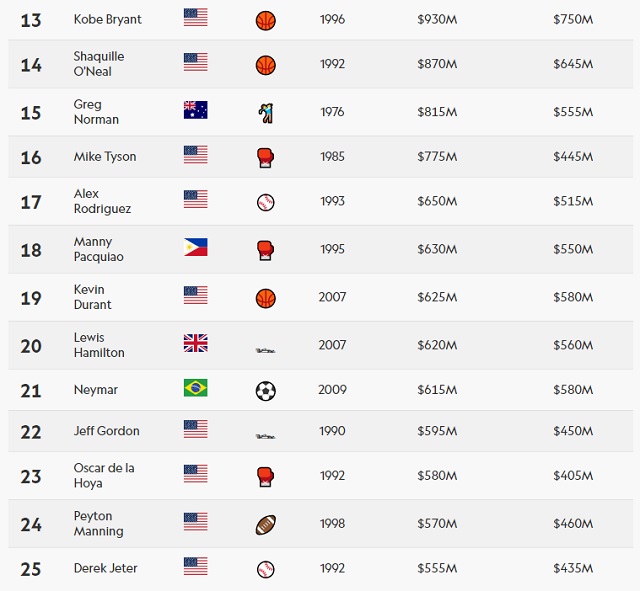
Task: Click the boxing glove icon beside Mike Tyson
Action: pos(265,157)
